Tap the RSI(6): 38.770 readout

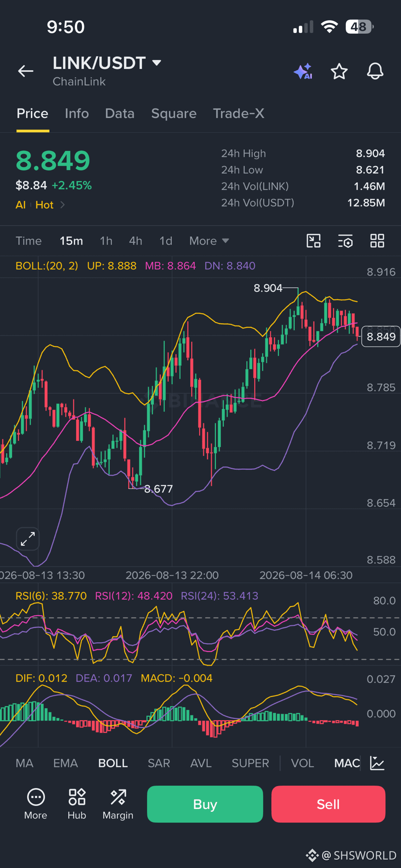click(51, 596)
